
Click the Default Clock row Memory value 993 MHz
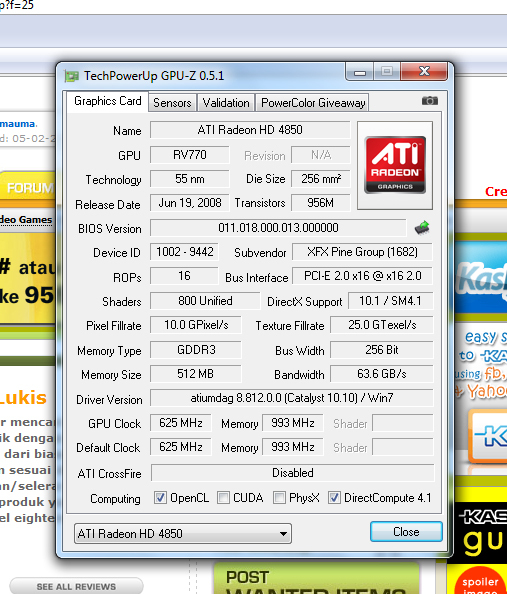tap(293, 447)
